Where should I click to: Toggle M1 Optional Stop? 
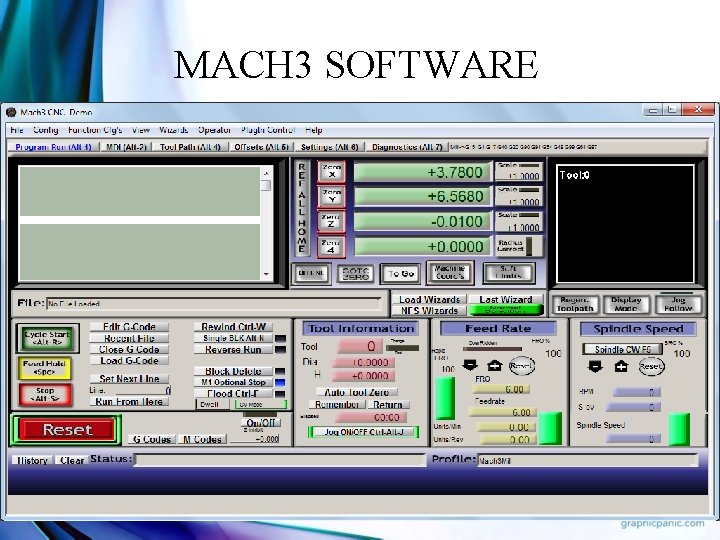point(233,382)
